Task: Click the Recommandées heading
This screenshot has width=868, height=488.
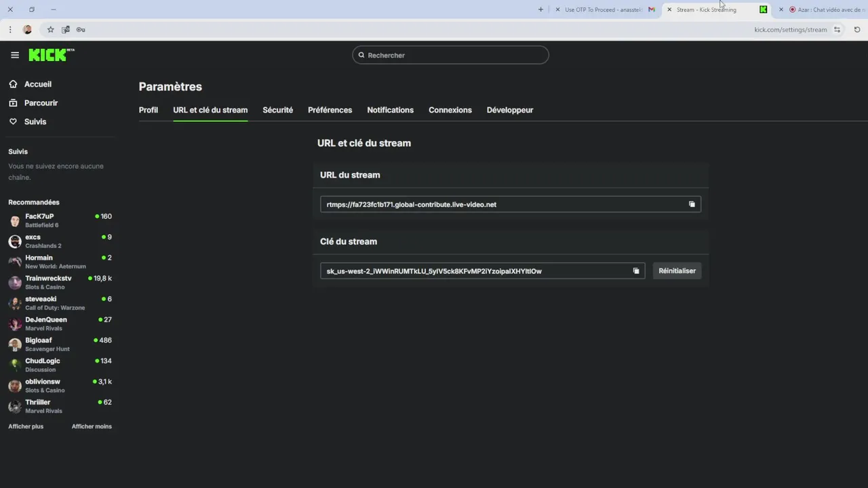Action: [34, 202]
